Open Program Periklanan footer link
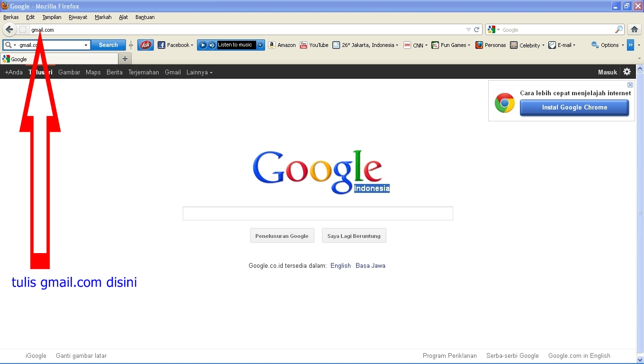 450,355
